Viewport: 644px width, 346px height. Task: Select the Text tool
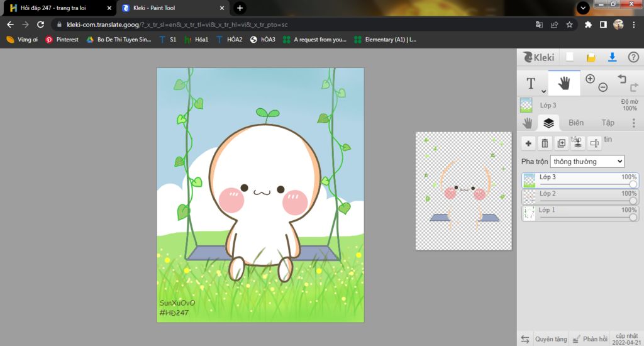[531, 84]
